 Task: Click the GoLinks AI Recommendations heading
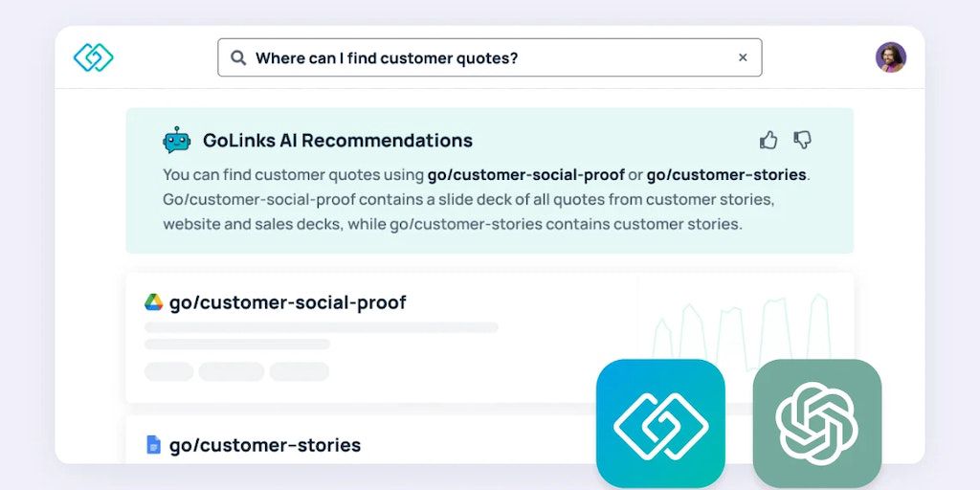pos(338,141)
